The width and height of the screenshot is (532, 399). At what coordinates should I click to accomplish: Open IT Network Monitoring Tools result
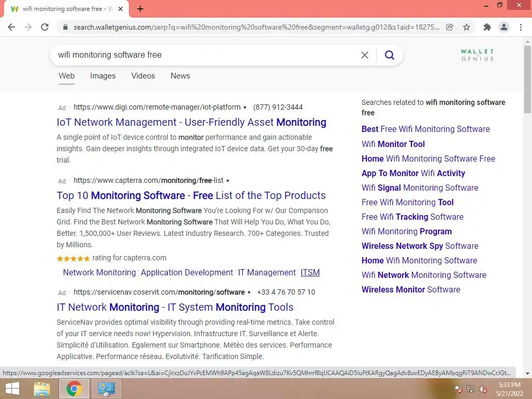click(175, 307)
